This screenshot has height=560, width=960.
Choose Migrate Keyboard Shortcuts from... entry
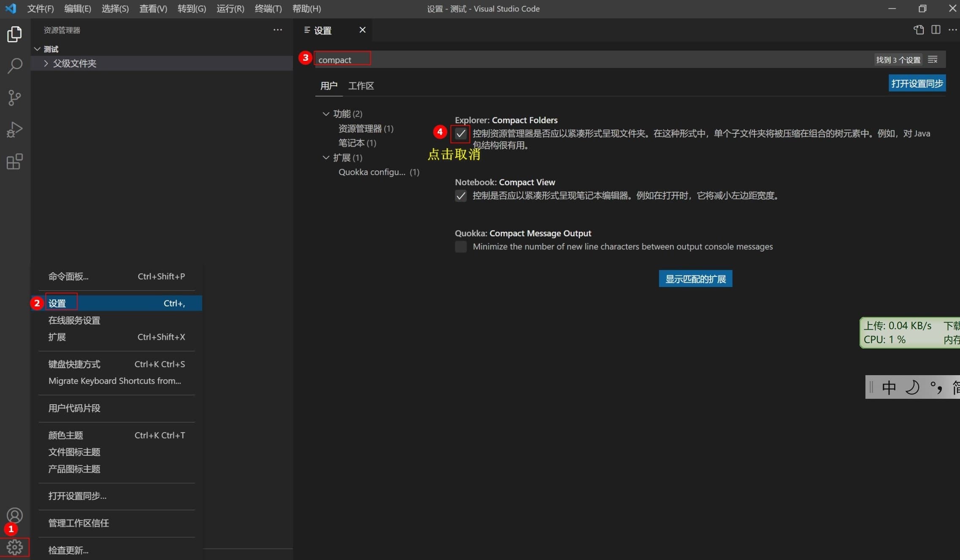tap(117, 381)
